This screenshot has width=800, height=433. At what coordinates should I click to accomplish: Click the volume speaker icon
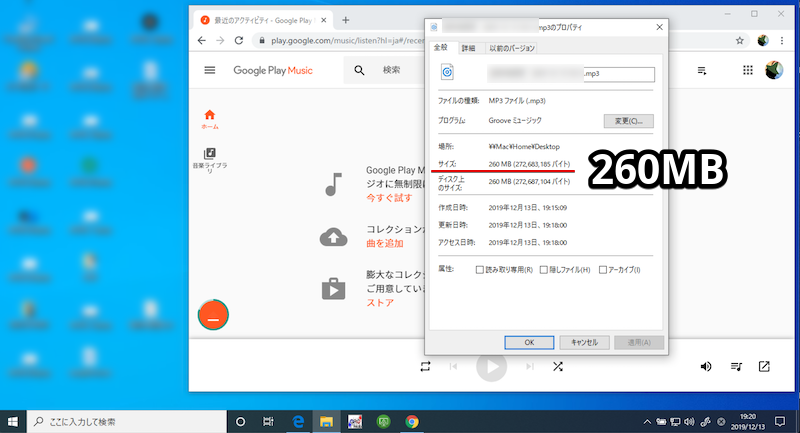pyautogui.click(x=705, y=367)
